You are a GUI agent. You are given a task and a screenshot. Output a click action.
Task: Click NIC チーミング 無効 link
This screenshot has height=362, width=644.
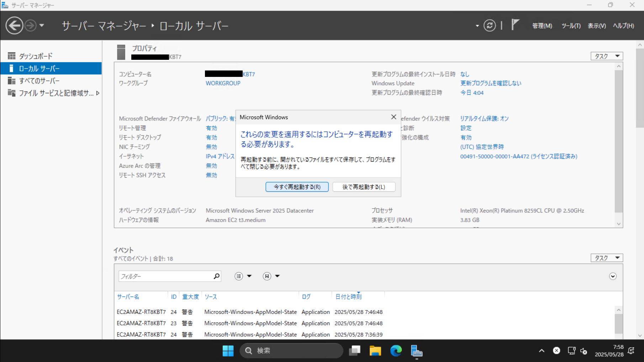[x=211, y=147]
